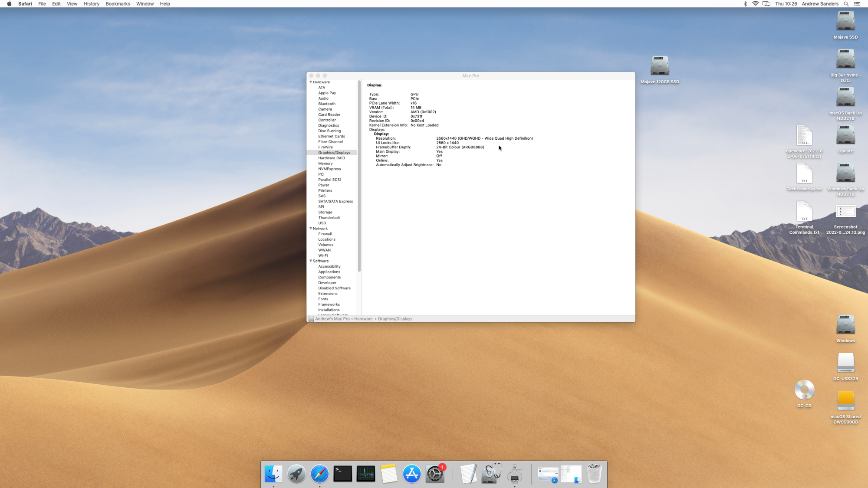Open the Bookmarks menu
This screenshot has width=868, height=488.
click(x=118, y=4)
